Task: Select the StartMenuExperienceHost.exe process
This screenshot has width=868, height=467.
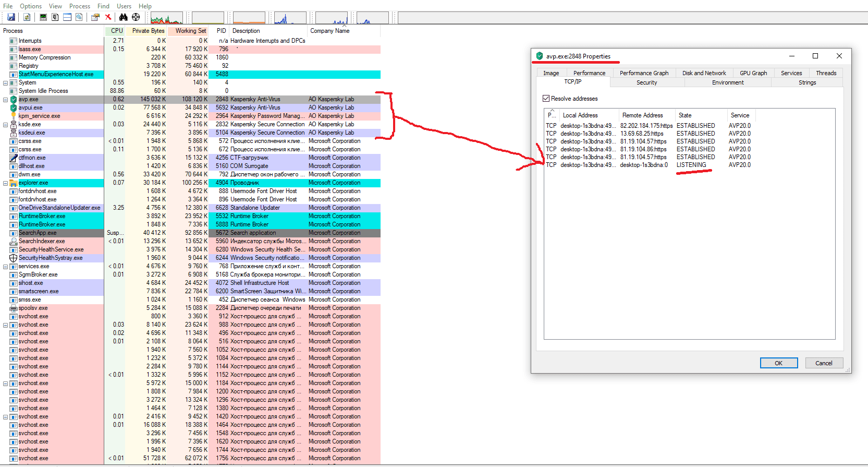Action: pos(190,74)
